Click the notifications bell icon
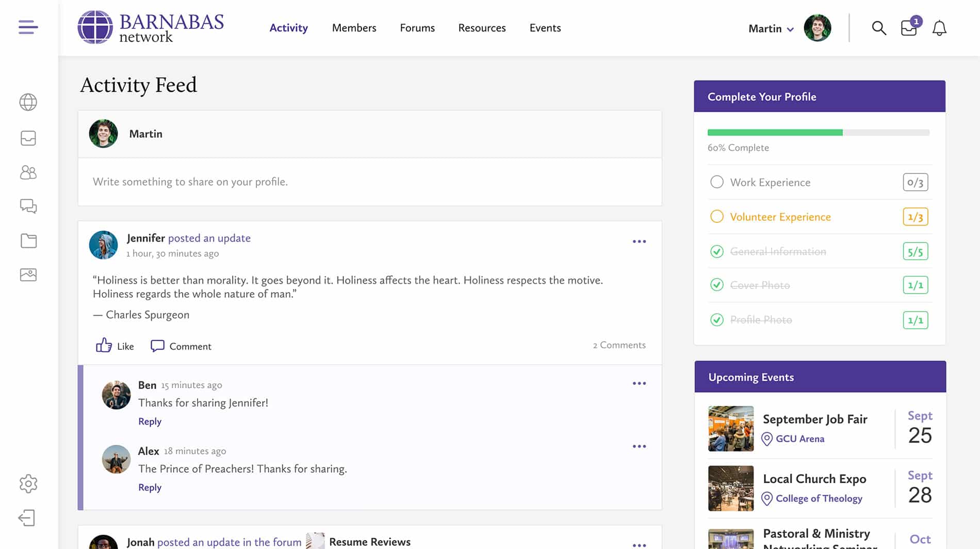Image resolution: width=980 pixels, height=549 pixels. pyautogui.click(x=939, y=28)
